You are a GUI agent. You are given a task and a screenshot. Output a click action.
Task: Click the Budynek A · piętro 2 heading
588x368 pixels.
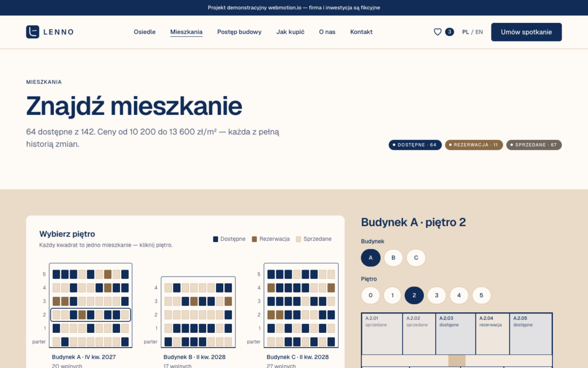point(413,223)
